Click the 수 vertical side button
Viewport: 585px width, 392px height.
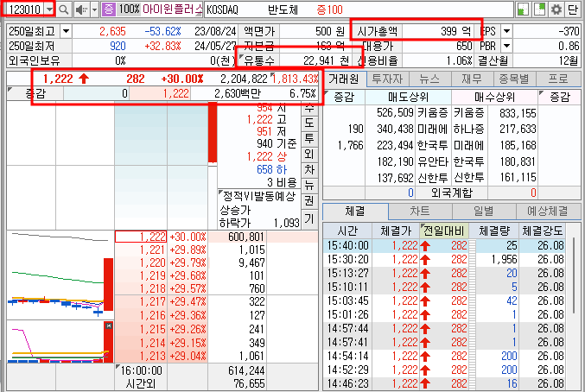pyautogui.click(x=309, y=109)
